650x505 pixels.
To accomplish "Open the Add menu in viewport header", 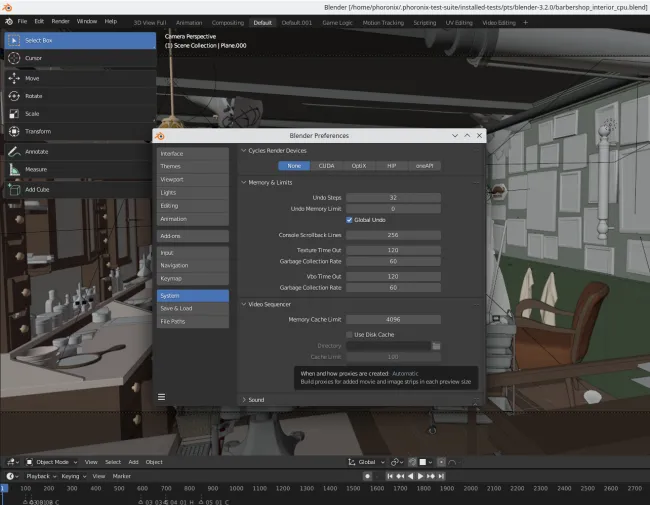I will pos(133,462).
